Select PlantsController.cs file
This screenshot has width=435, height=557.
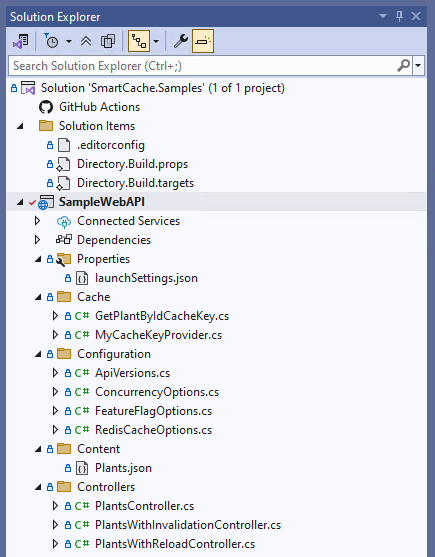point(145,506)
